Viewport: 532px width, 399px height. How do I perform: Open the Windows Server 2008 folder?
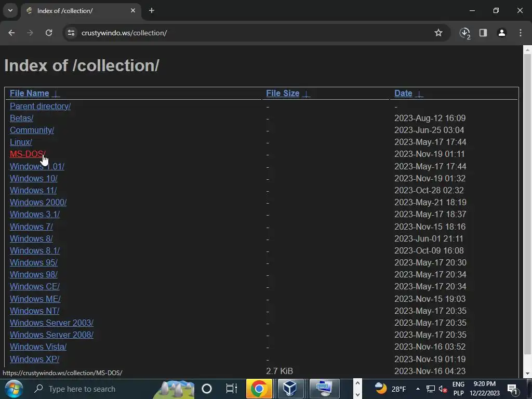click(51, 335)
